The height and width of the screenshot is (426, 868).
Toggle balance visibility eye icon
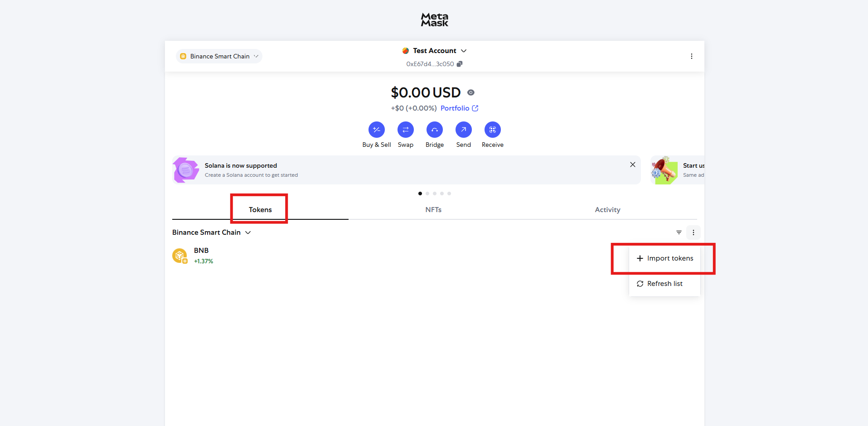(x=471, y=92)
